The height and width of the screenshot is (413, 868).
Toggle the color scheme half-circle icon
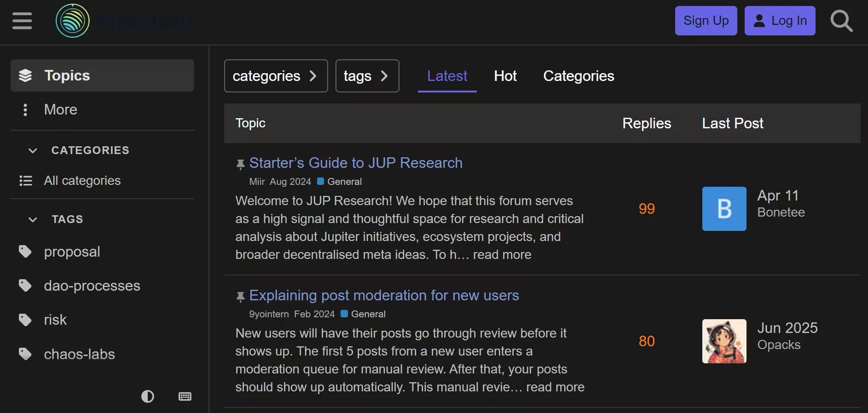[x=147, y=396]
